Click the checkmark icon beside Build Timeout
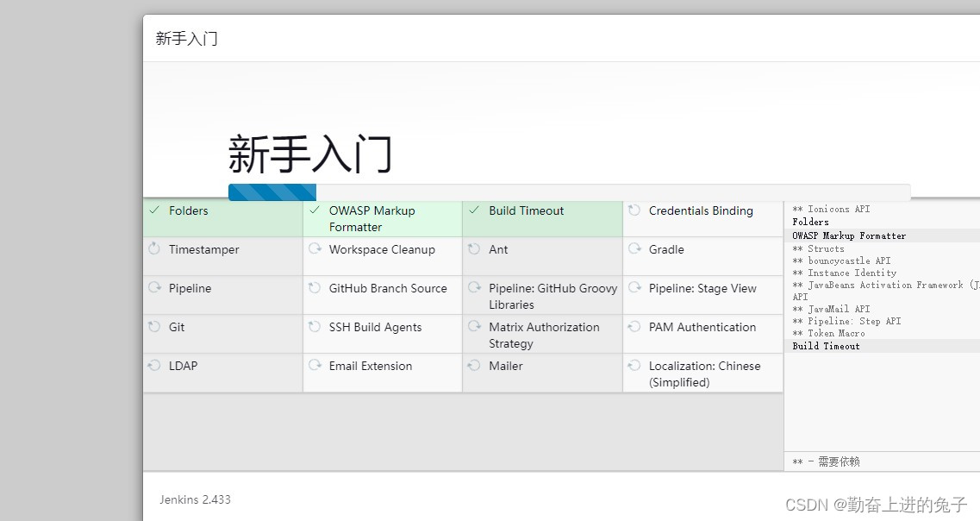The image size is (980, 521). click(474, 210)
